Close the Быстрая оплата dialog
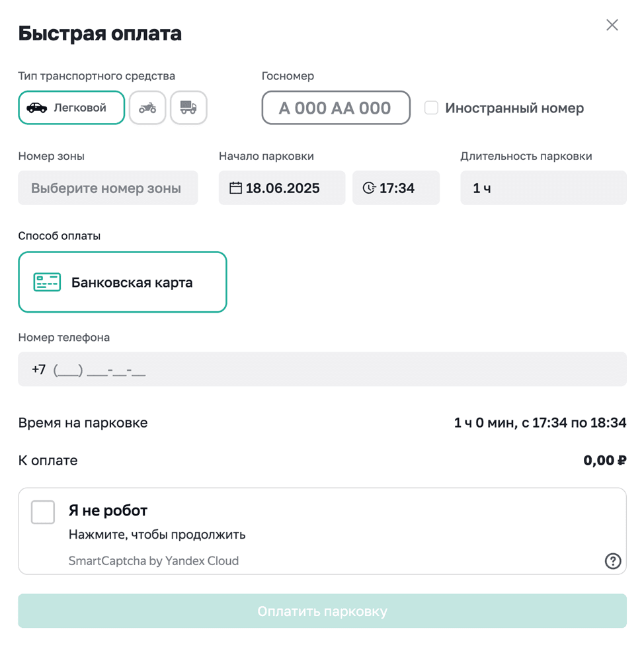Image resolution: width=644 pixels, height=649 pixels. 612,25
